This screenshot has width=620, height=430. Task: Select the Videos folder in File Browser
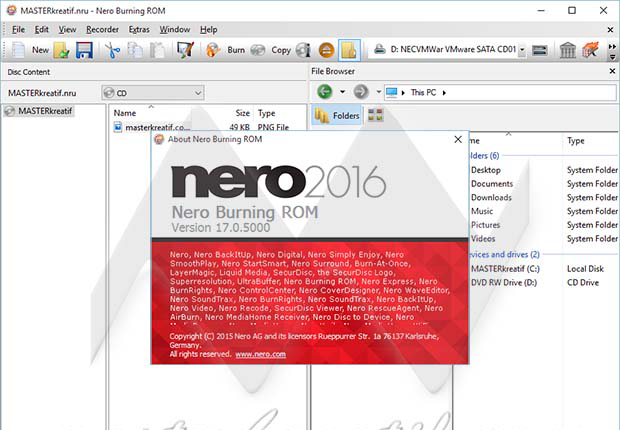pyautogui.click(x=483, y=239)
